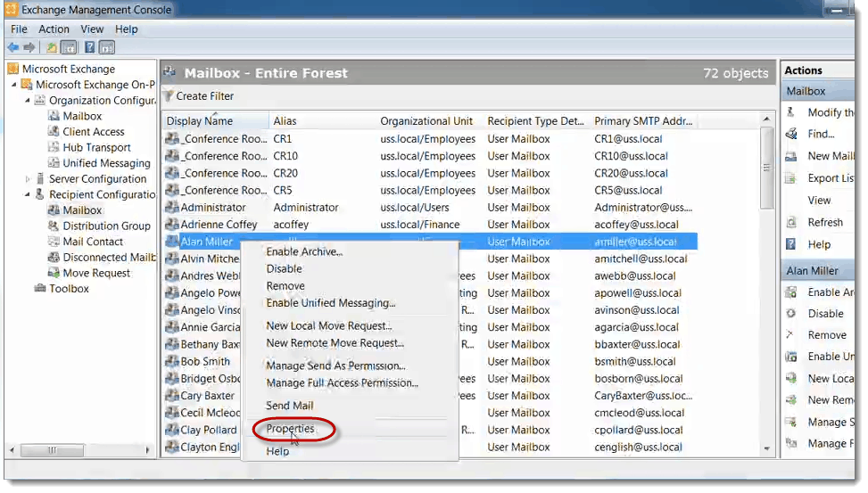The width and height of the screenshot is (868, 493).
Task: Sort by Recipient Type Details column header
Action: 536,121
